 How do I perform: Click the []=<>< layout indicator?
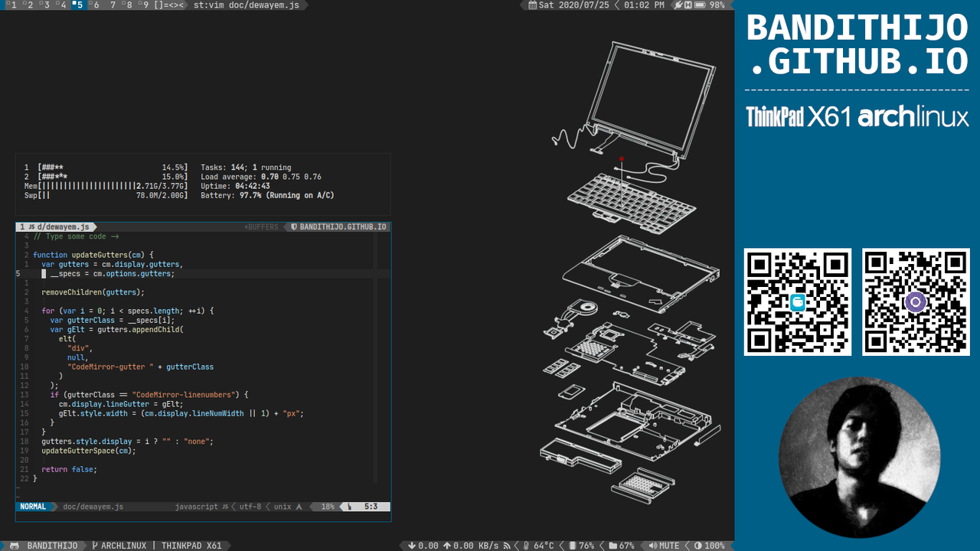[x=168, y=5]
